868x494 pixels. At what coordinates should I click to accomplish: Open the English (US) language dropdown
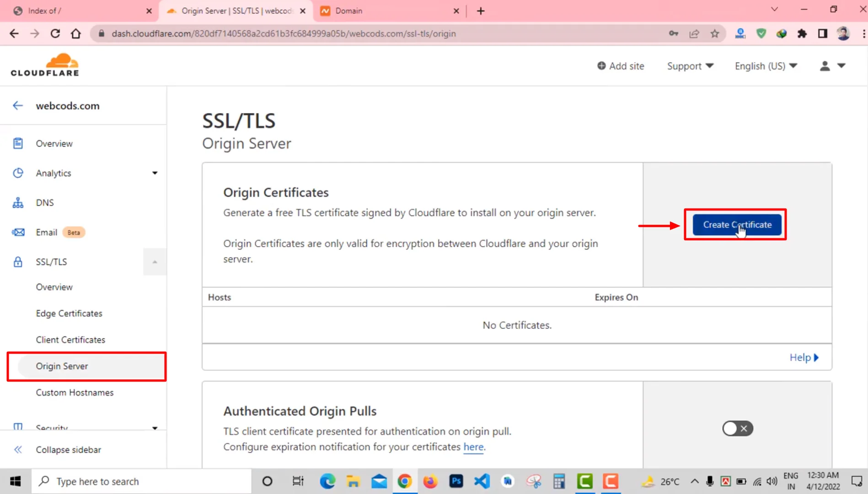coord(766,66)
